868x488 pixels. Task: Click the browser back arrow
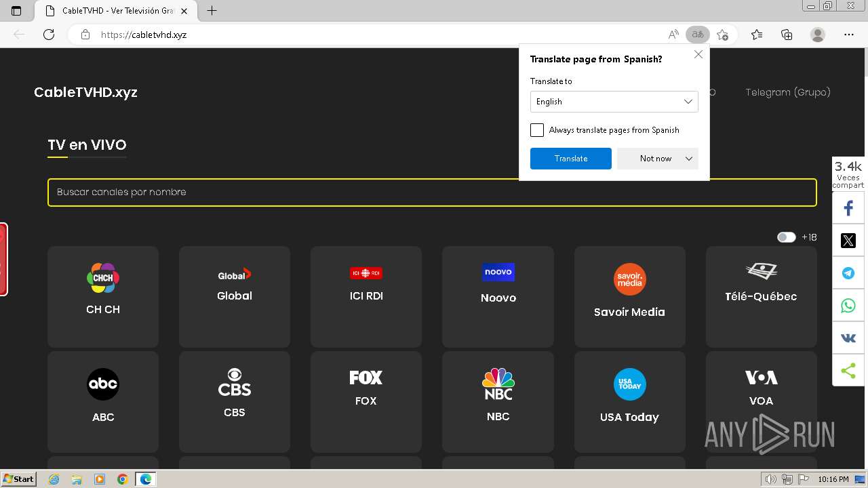[x=19, y=35]
